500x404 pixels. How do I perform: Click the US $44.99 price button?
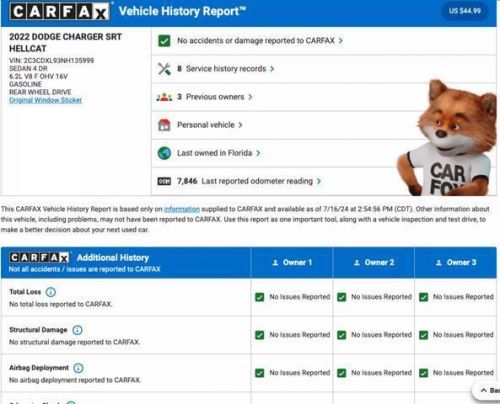(x=464, y=11)
